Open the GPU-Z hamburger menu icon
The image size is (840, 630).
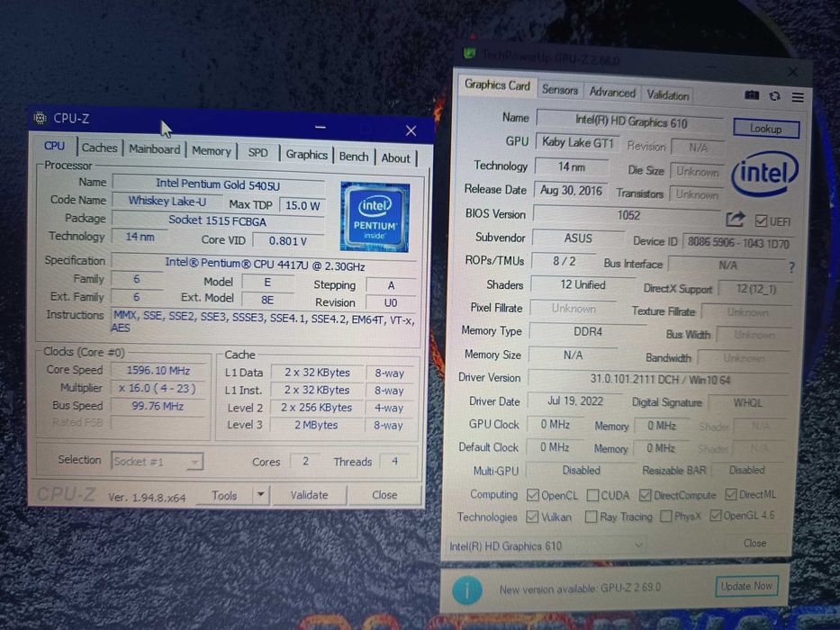(798, 97)
